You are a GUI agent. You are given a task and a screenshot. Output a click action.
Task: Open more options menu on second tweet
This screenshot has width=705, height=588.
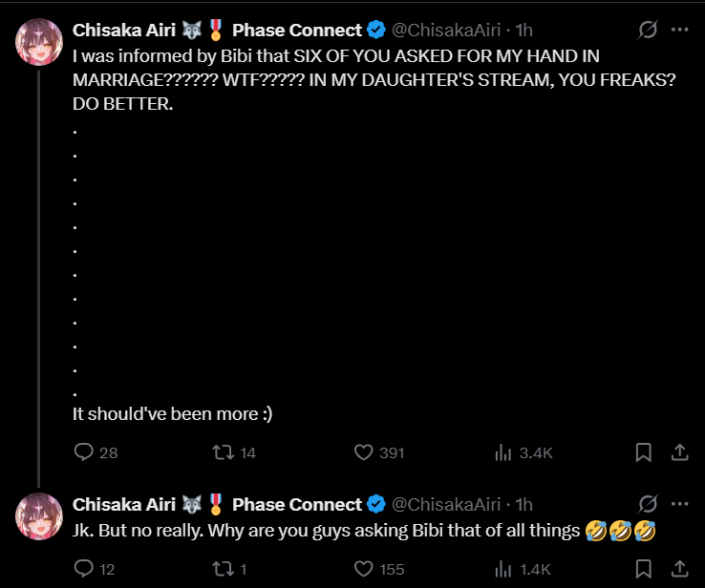pyautogui.click(x=679, y=504)
